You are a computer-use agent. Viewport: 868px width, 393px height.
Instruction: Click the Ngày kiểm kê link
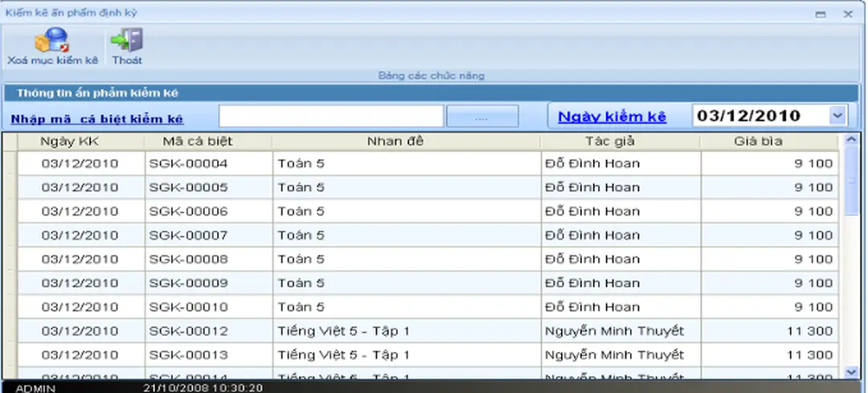(612, 117)
